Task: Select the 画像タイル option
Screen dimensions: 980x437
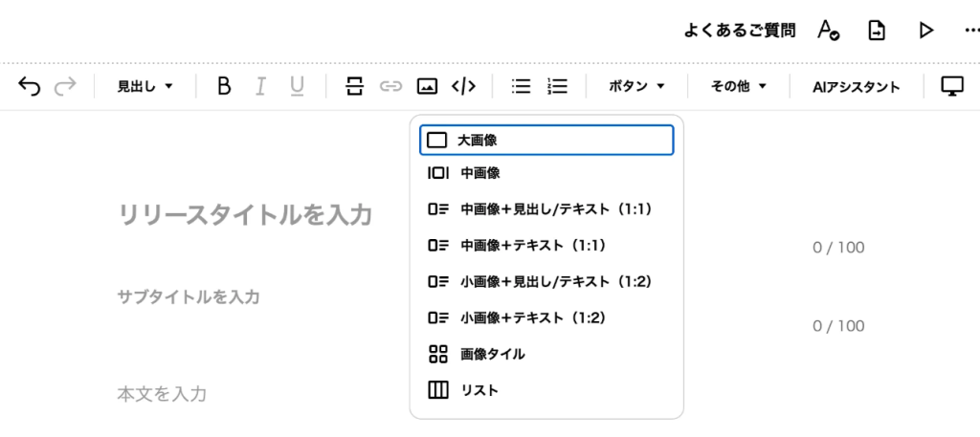Action: pos(546,354)
